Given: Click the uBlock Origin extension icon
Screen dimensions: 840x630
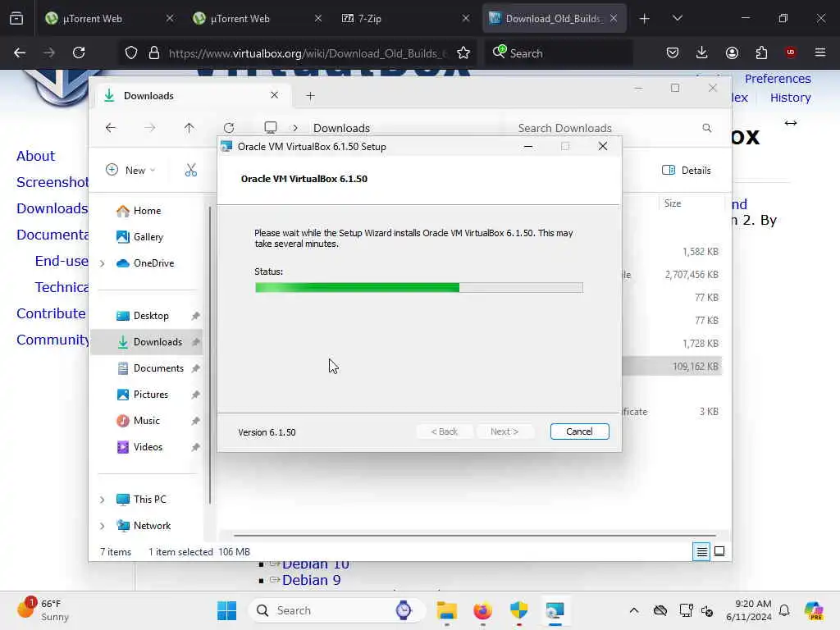Looking at the screenshot, I should click(791, 52).
